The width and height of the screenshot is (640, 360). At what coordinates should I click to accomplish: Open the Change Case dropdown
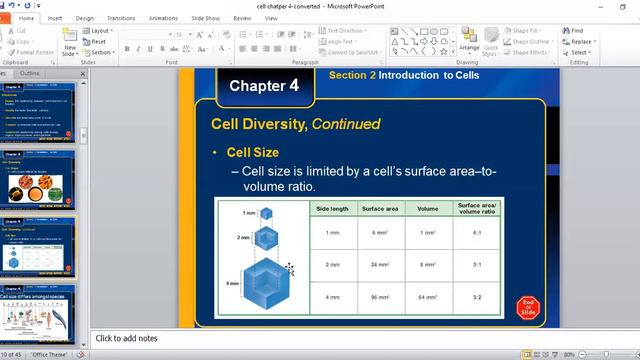202,49
